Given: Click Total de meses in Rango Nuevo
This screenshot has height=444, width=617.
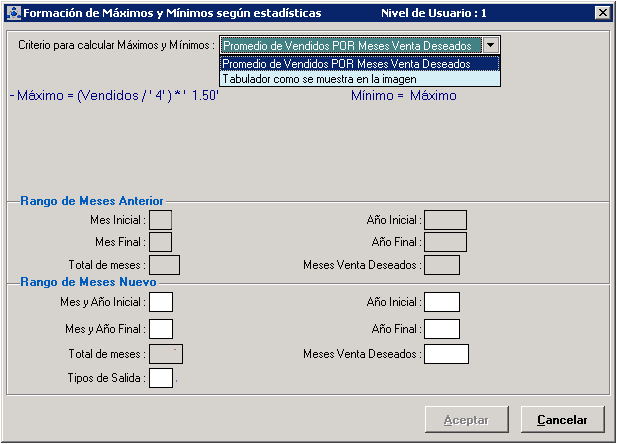Looking at the screenshot, I should point(166,353).
